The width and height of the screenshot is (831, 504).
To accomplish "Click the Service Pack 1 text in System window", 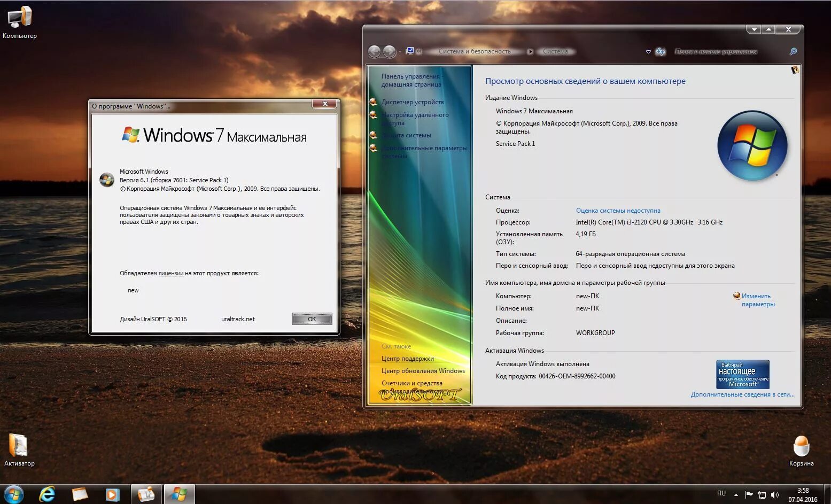I will [x=515, y=144].
